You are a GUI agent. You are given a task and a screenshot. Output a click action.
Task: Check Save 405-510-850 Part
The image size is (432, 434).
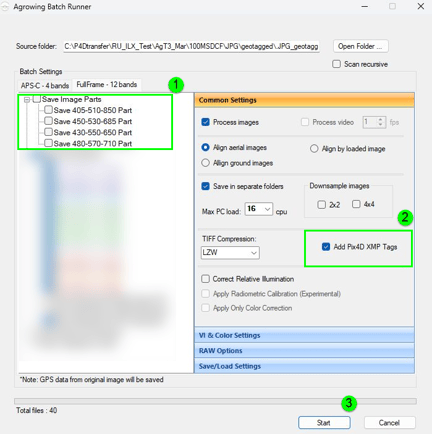(48, 110)
